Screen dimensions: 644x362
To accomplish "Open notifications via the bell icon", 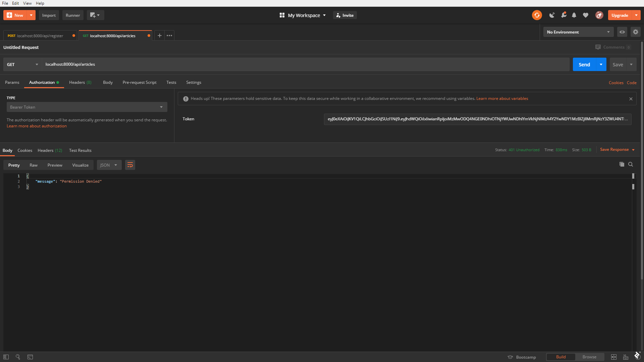I will pyautogui.click(x=574, y=15).
